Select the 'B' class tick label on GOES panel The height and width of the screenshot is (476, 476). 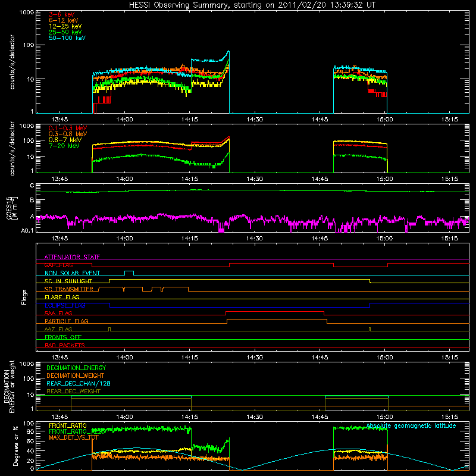[x=32, y=200]
